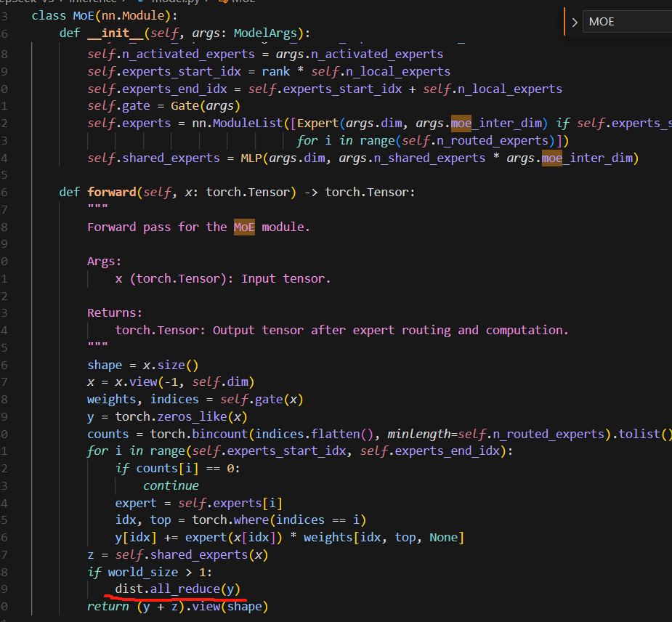The image size is (672, 622).
Task: Click the Returns: heading in docstring
Action: (115, 312)
